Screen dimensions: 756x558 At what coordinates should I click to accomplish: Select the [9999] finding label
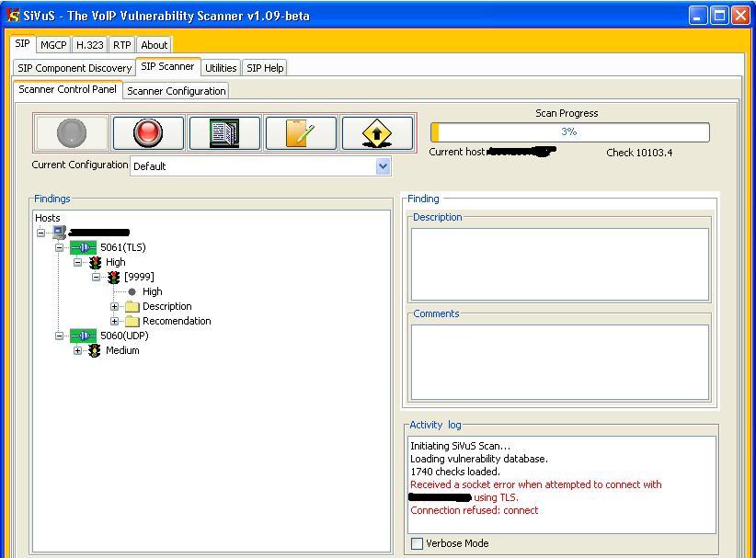(140, 277)
